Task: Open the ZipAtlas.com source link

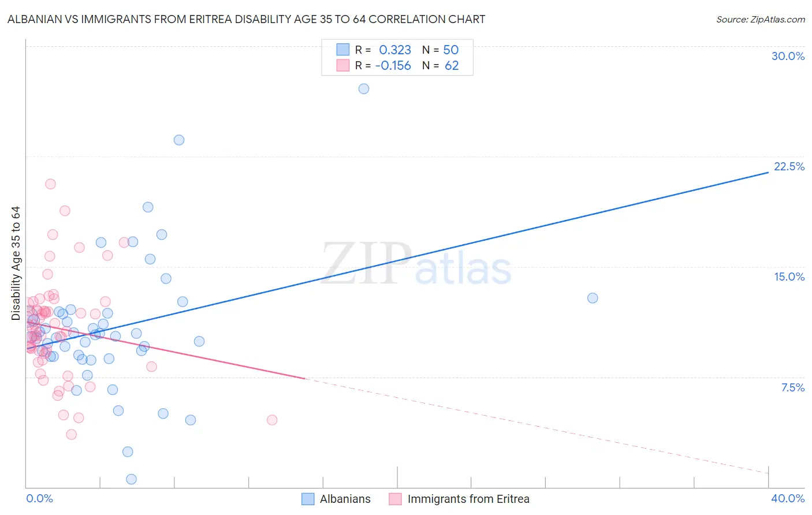Action: (761, 19)
